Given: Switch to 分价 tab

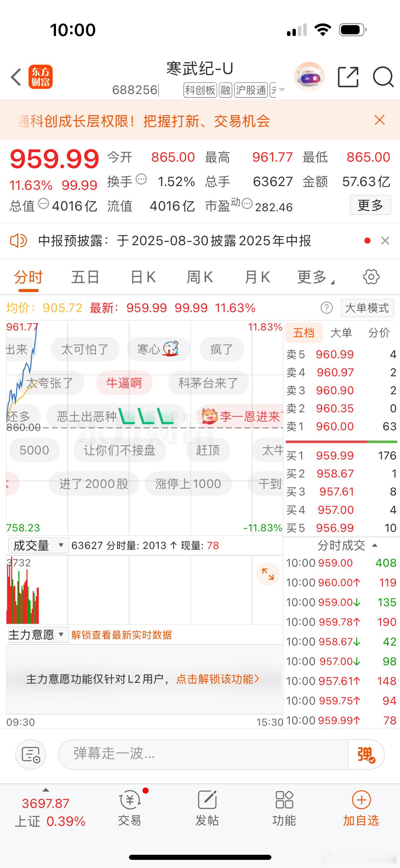Looking at the screenshot, I should (379, 333).
